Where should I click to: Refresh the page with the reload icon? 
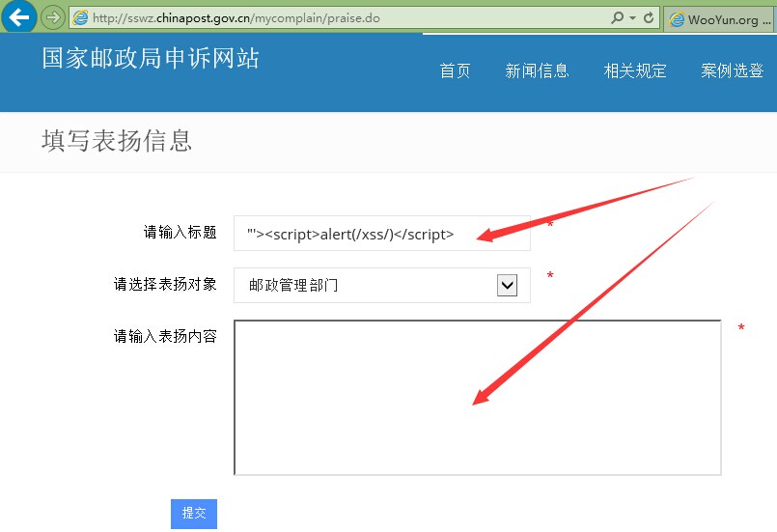coord(649,17)
